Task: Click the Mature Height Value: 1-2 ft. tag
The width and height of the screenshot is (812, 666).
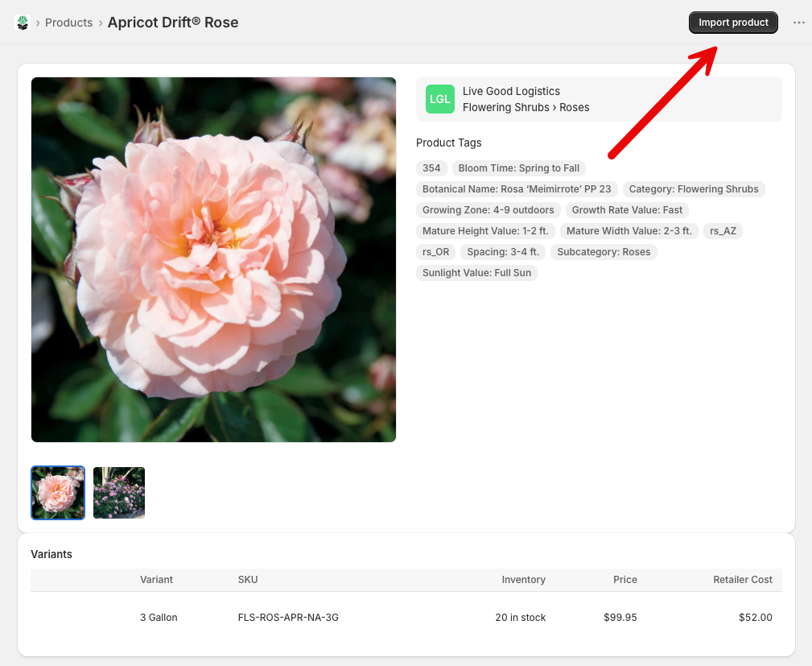Action: (485, 231)
